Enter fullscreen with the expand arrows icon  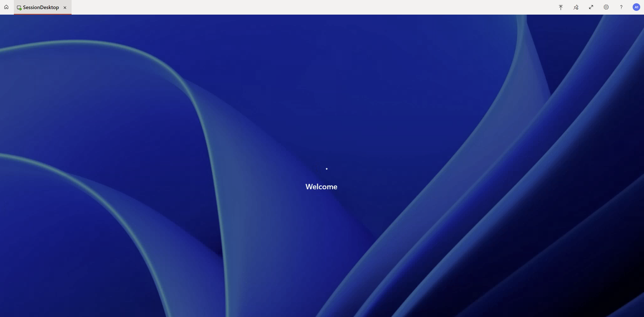591,7
